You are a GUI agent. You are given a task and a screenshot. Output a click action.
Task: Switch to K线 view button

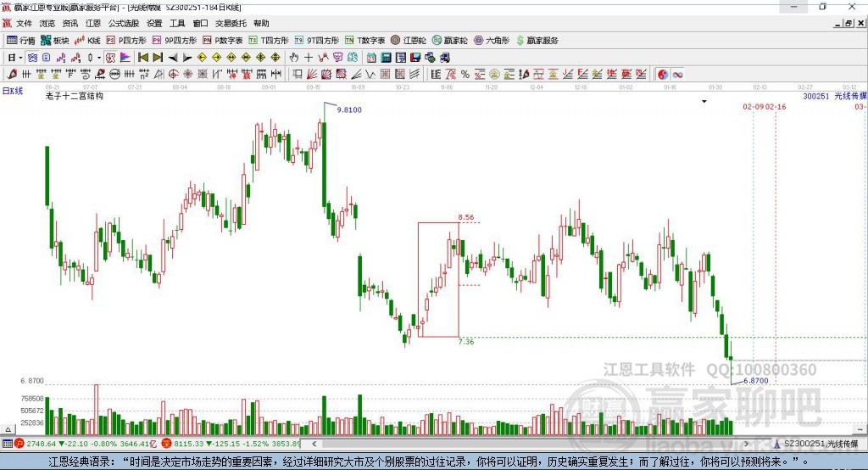click(x=87, y=41)
